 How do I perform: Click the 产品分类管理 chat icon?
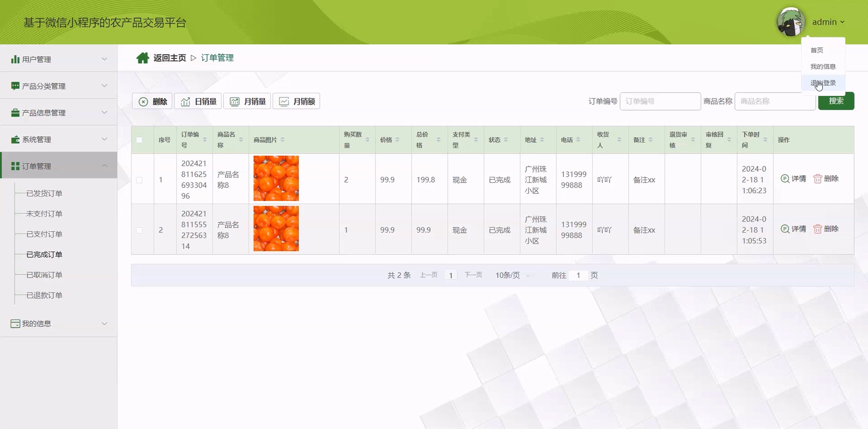tap(15, 86)
